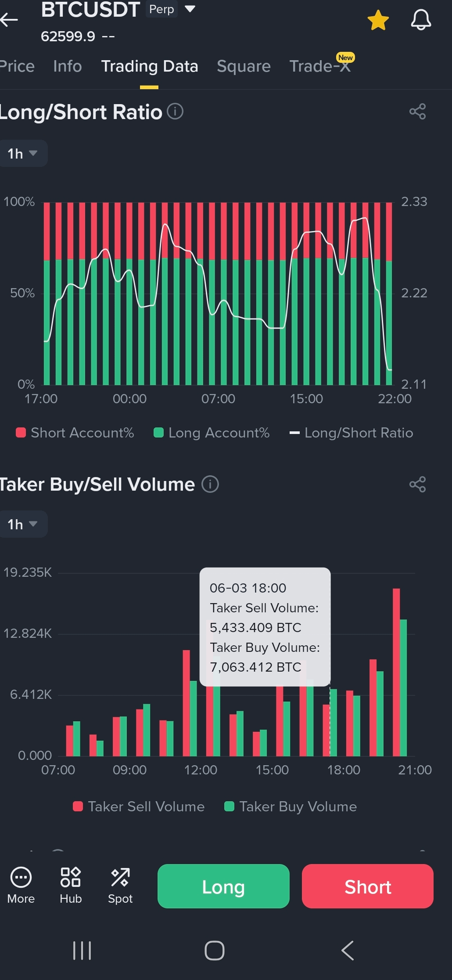Open Taker Volume 1h interval dropdown

click(22, 524)
